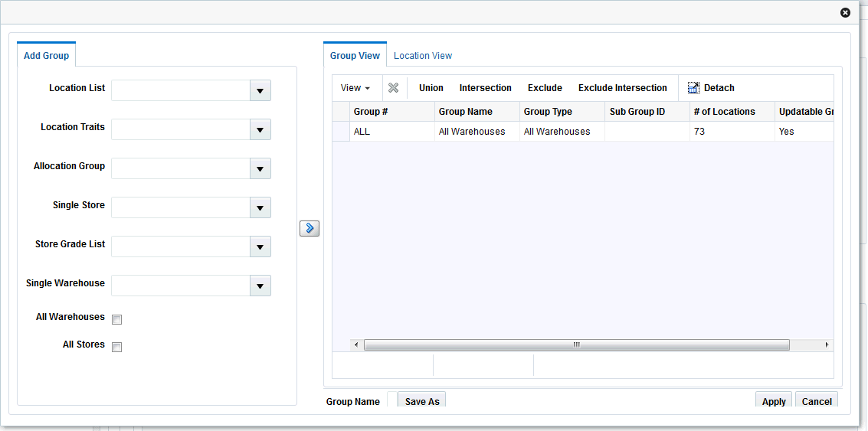This screenshot has width=868, height=431.
Task: Select the Add Group tab
Action: click(47, 55)
